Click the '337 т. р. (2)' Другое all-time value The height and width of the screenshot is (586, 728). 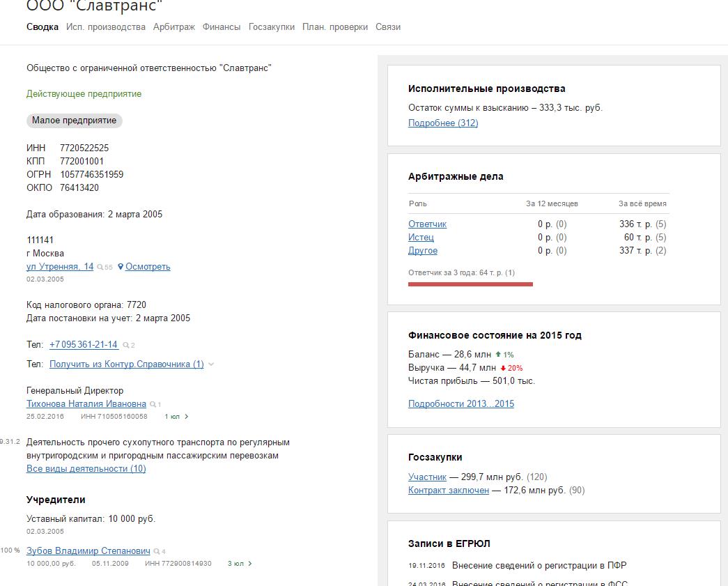(643, 251)
